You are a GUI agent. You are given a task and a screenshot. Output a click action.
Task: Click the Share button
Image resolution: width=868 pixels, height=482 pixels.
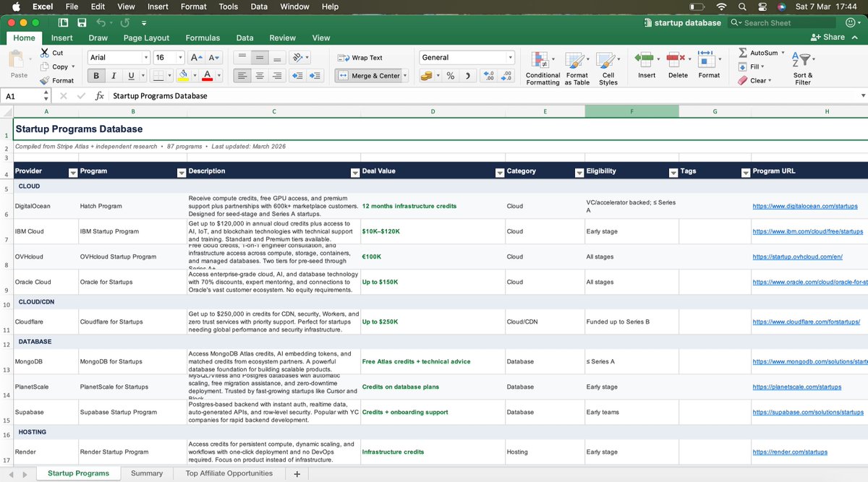827,38
